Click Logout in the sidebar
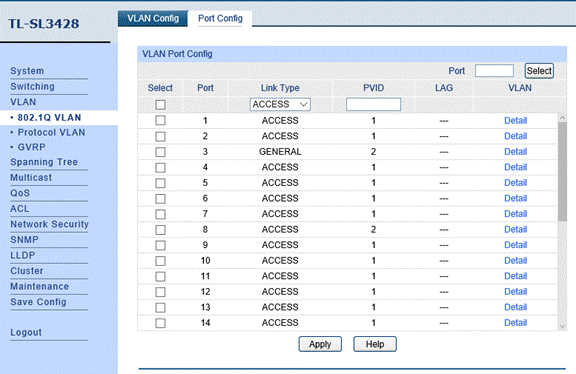Screen dimensions: 576x374 pyautogui.click(x=26, y=332)
